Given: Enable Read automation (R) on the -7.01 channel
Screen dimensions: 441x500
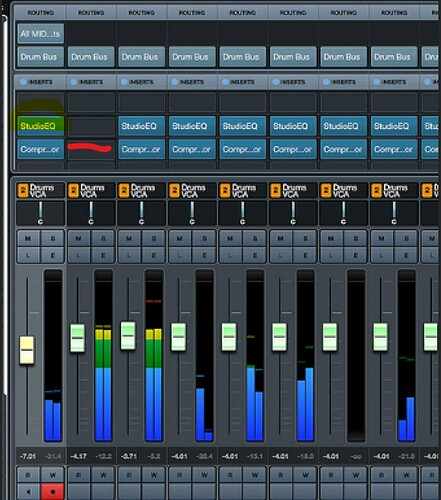Looking at the screenshot, I should 29,475.
